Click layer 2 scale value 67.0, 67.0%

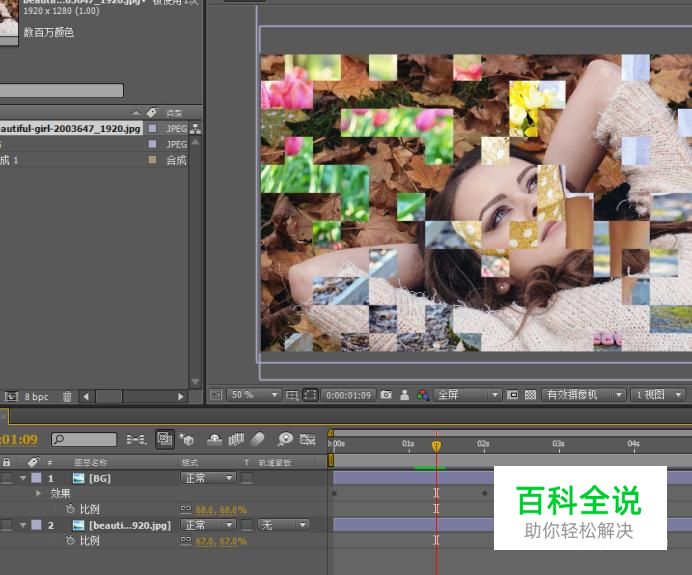221,541
